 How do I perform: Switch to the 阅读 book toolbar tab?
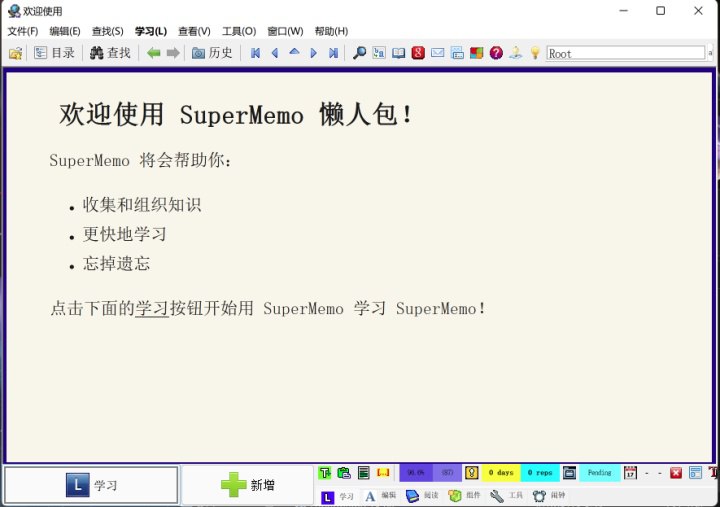point(422,496)
